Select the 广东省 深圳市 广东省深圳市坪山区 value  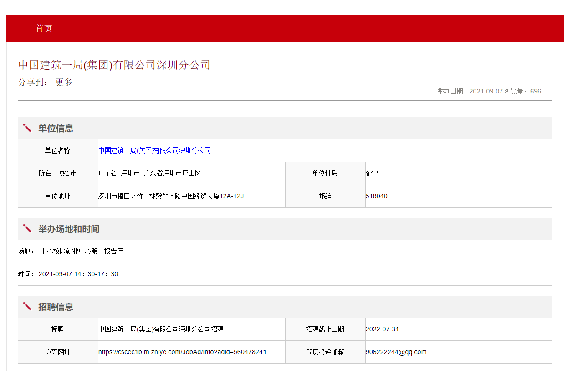pyautogui.click(x=150, y=173)
